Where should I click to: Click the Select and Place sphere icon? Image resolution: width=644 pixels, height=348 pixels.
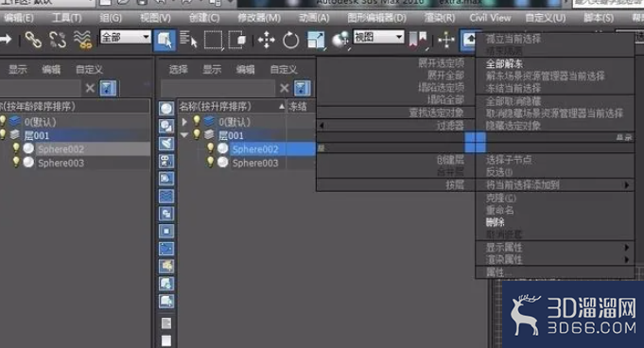(340, 41)
